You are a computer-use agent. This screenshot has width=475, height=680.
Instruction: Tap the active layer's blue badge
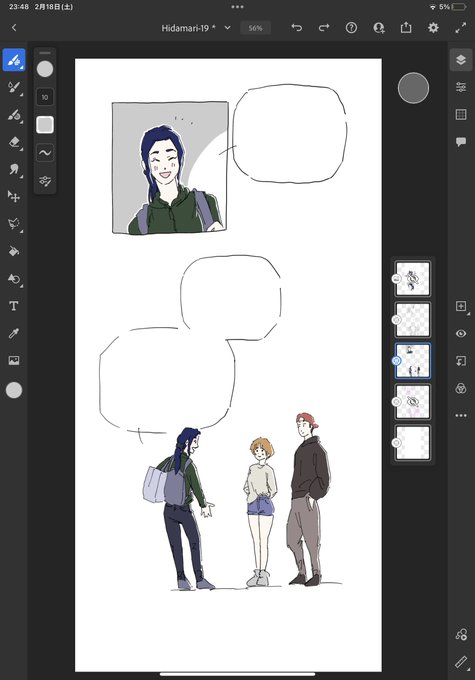tap(396, 361)
